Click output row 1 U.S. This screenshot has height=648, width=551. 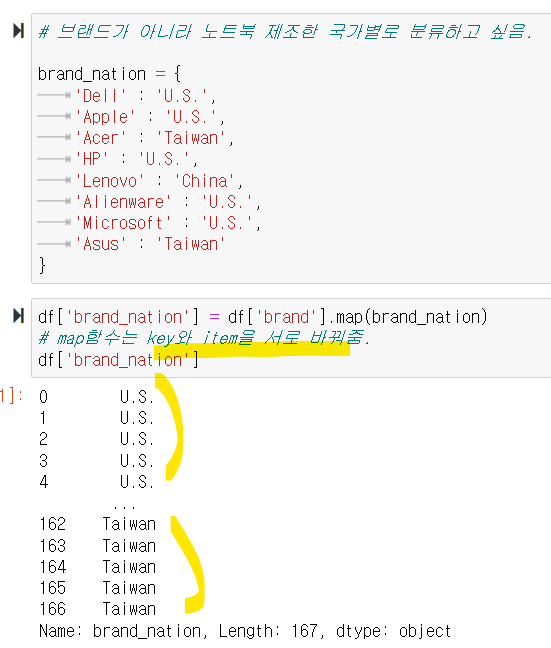point(97,418)
